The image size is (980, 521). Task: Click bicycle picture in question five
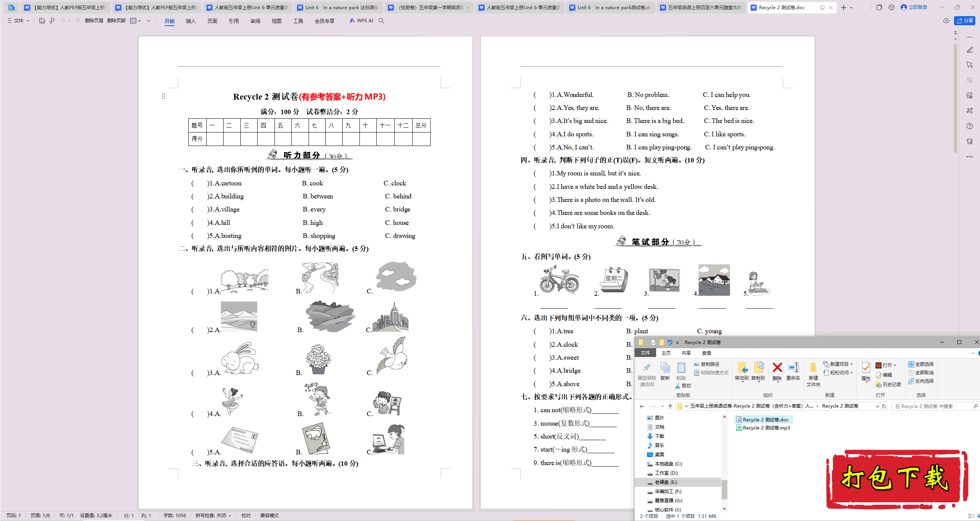[x=559, y=279]
